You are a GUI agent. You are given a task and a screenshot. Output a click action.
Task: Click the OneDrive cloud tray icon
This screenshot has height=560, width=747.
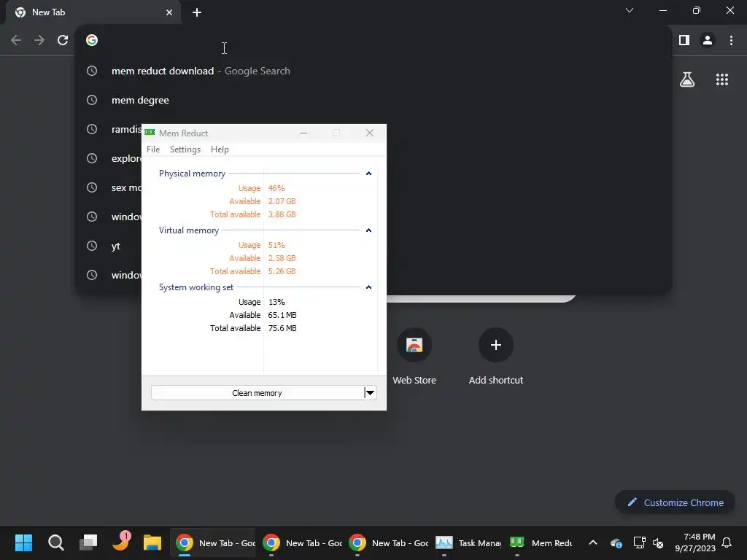616,542
